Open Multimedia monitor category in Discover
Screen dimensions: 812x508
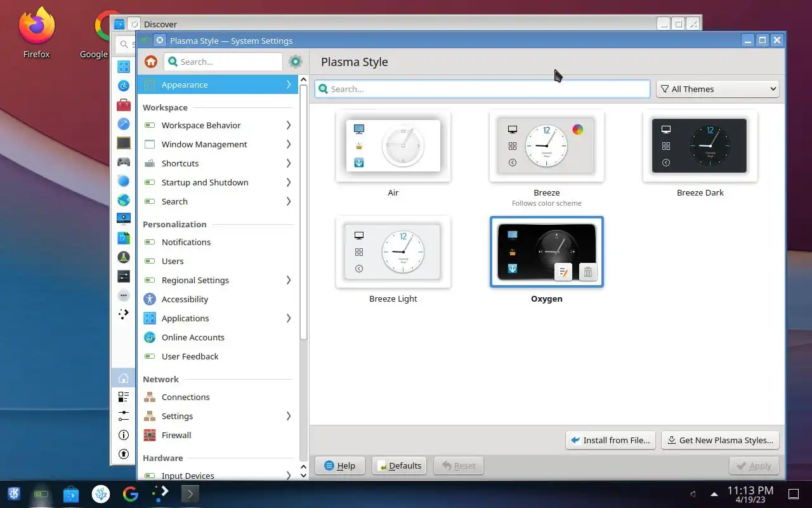pyautogui.click(x=124, y=219)
